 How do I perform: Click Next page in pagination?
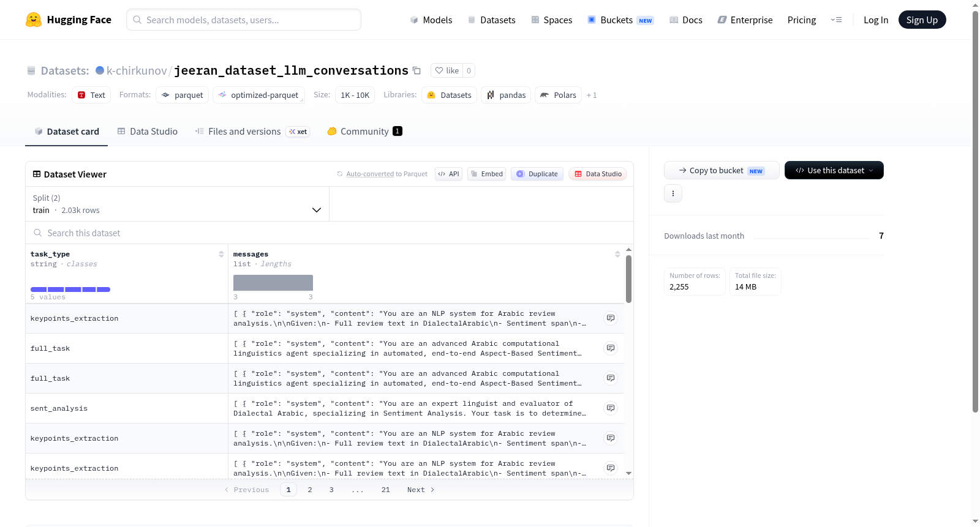pyautogui.click(x=421, y=490)
